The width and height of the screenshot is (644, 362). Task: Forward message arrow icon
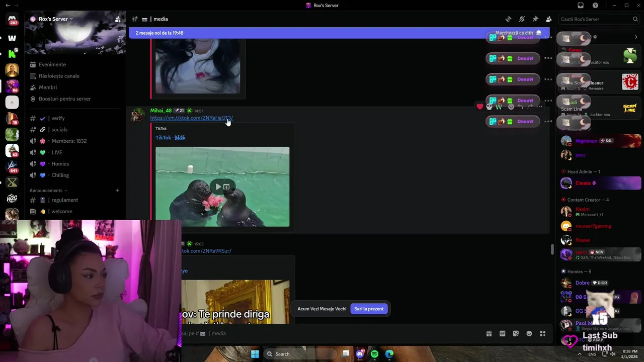530,107
